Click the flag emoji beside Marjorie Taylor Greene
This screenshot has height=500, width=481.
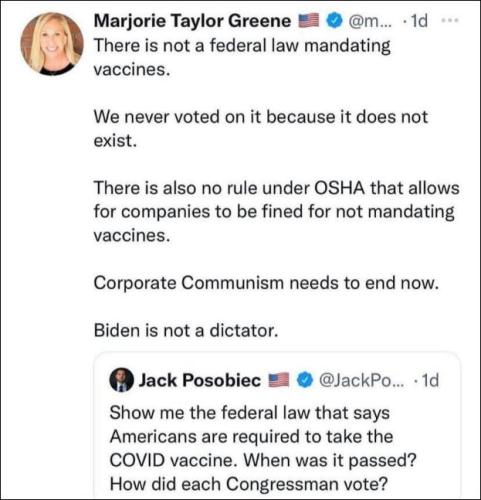(308, 21)
